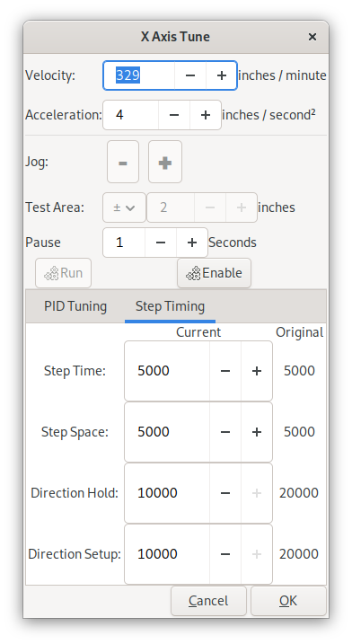Decrease the Velocity value with minus
This screenshot has height=644, width=352.
point(189,75)
